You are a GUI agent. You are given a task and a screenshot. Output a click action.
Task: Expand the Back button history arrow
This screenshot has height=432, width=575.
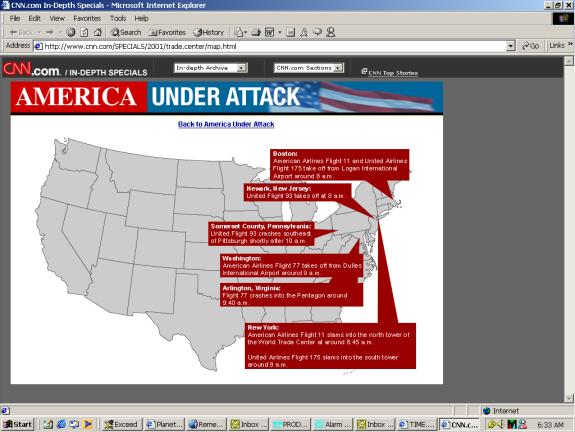[x=39, y=32]
